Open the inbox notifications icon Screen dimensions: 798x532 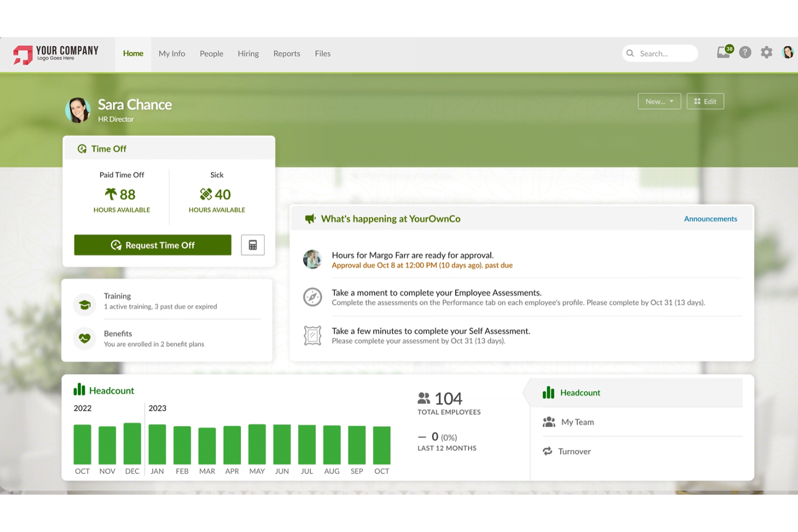click(723, 53)
